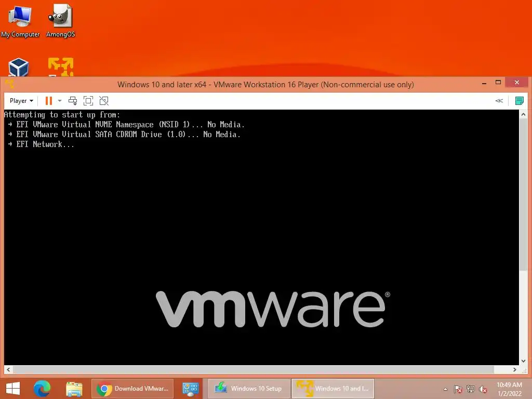Image resolution: width=532 pixels, height=399 pixels.
Task: Open File Explorer from taskbar
Action: [74, 389]
